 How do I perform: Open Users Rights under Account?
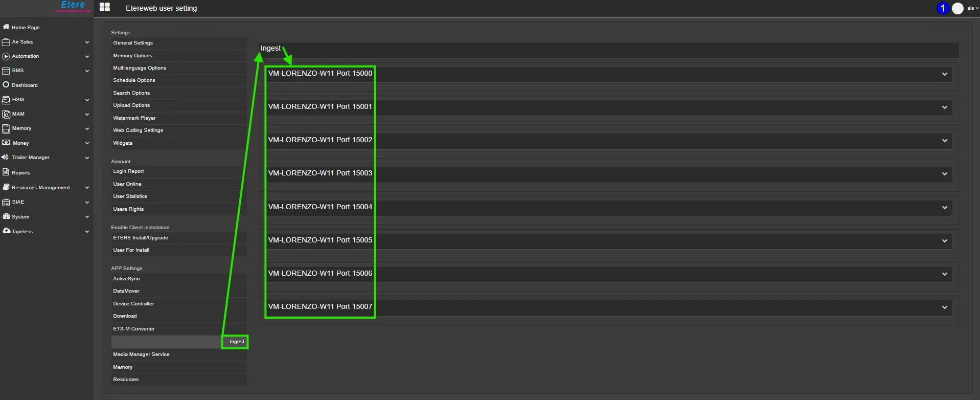[128, 209]
